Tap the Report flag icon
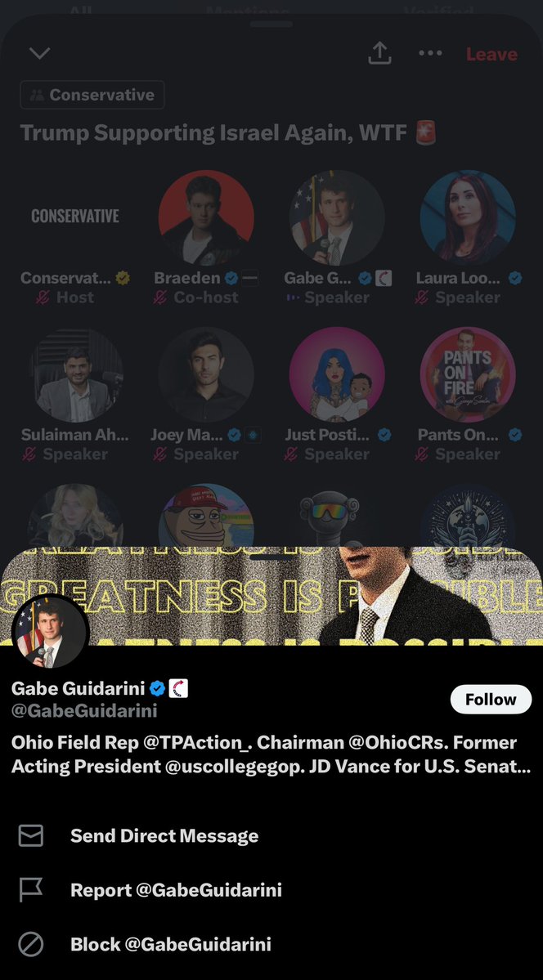543x980 pixels. click(x=30, y=890)
